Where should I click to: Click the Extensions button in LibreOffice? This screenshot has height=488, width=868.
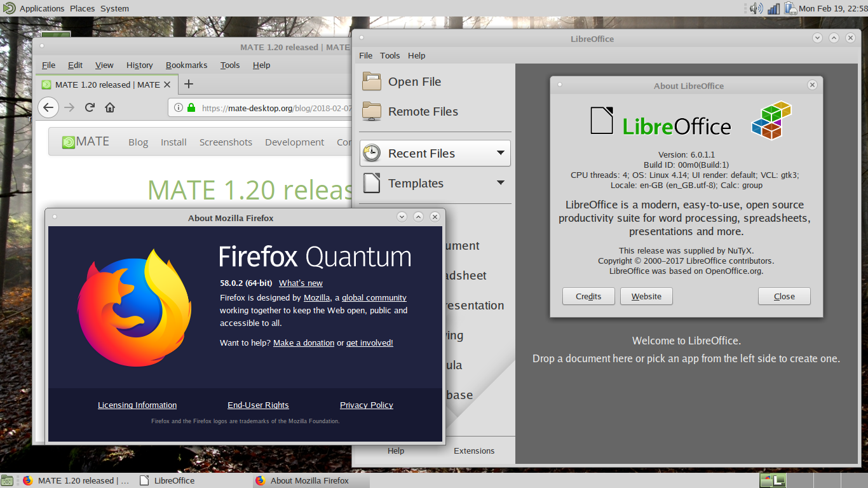pos(474,451)
